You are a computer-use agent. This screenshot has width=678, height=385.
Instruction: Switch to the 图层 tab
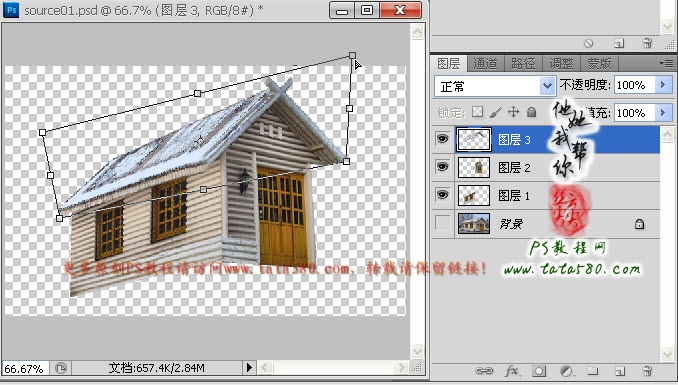click(x=448, y=64)
